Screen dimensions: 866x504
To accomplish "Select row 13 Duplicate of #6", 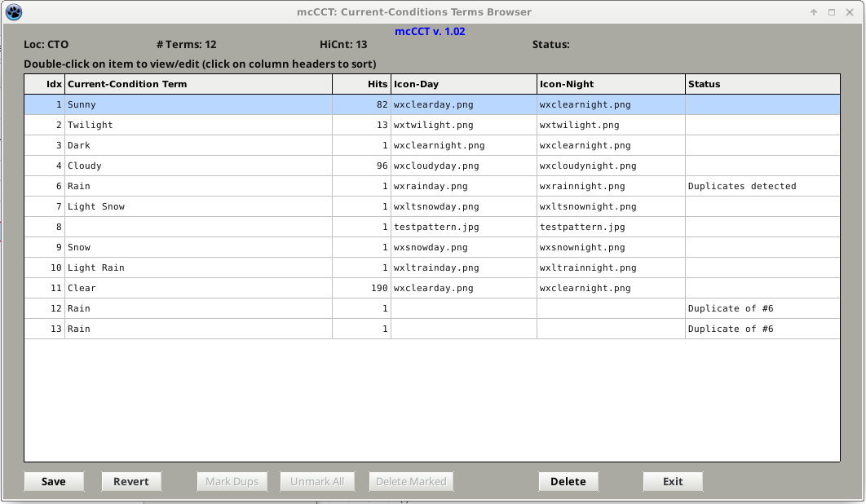I will pyautogui.click(x=198, y=329).
